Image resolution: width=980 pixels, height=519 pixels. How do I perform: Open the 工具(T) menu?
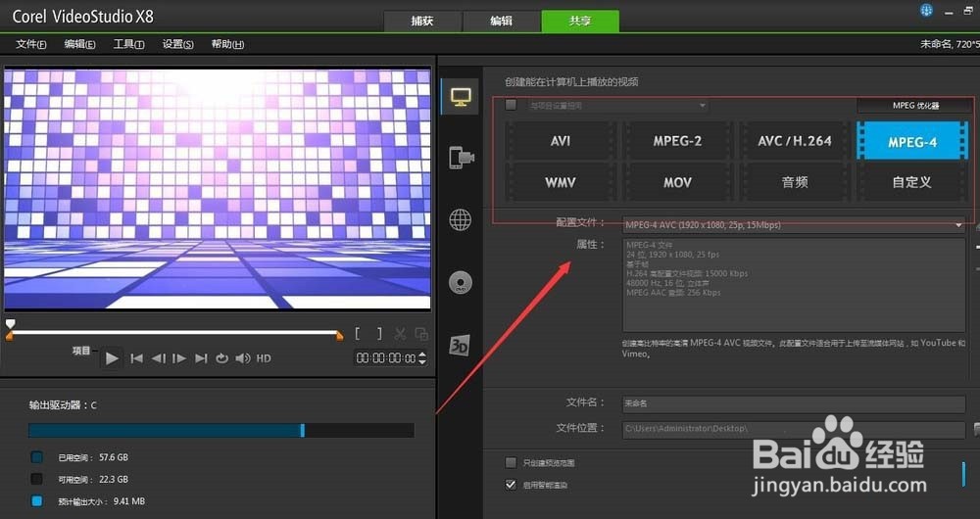[x=128, y=44]
